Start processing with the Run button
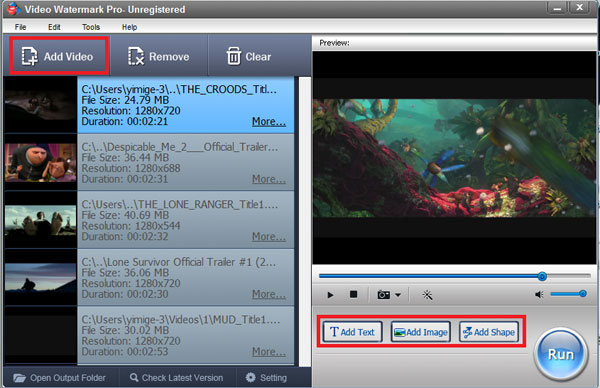The width and height of the screenshot is (600, 388). click(x=561, y=354)
